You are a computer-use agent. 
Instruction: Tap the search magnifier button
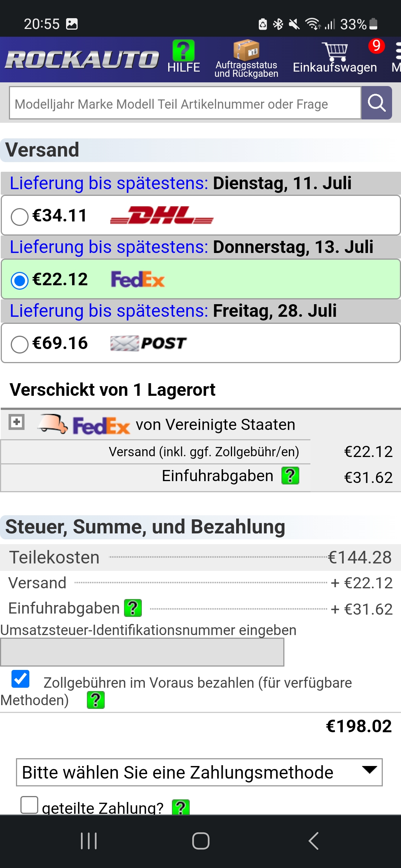376,103
